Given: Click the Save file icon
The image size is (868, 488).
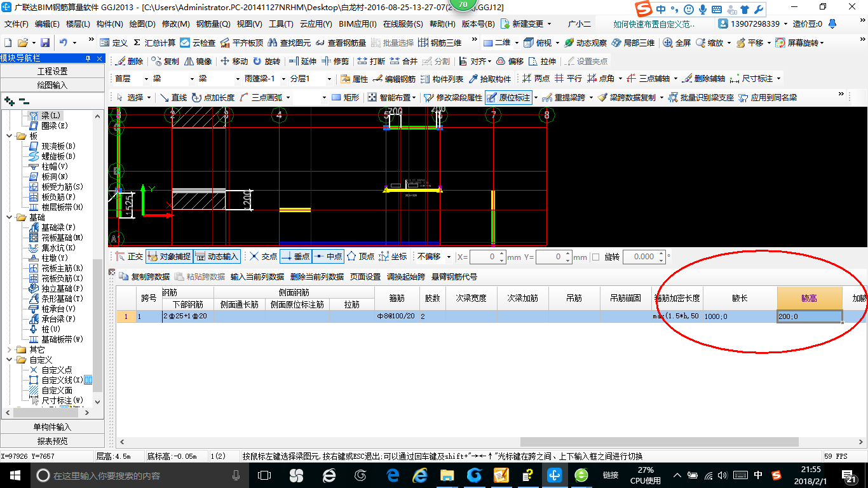Looking at the screenshot, I should click(x=45, y=43).
